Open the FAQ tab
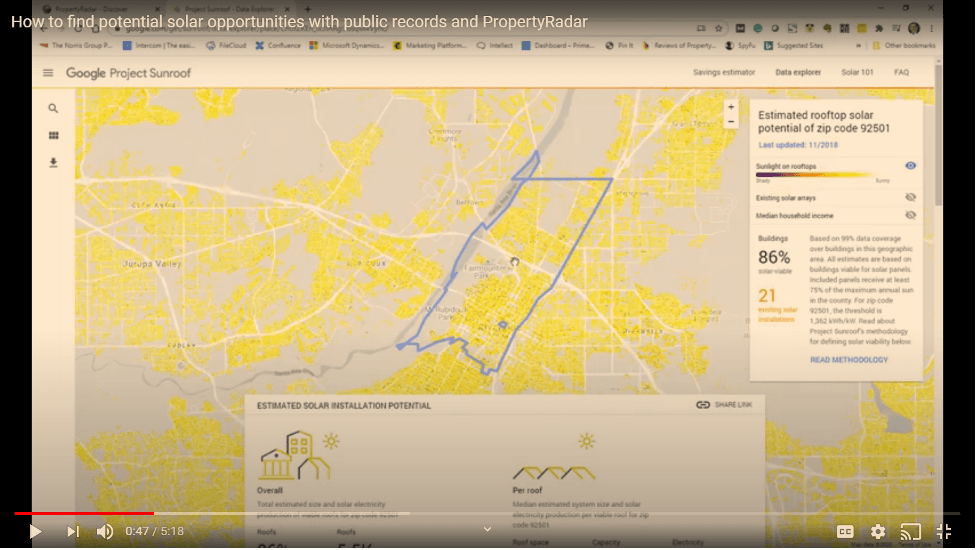The image size is (977, 550). tap(901, 72)
